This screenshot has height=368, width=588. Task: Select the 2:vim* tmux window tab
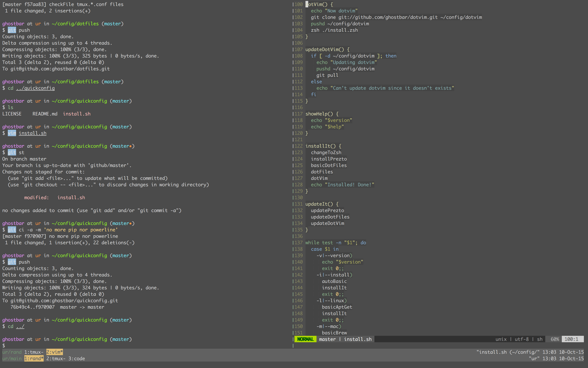point(55,352)
